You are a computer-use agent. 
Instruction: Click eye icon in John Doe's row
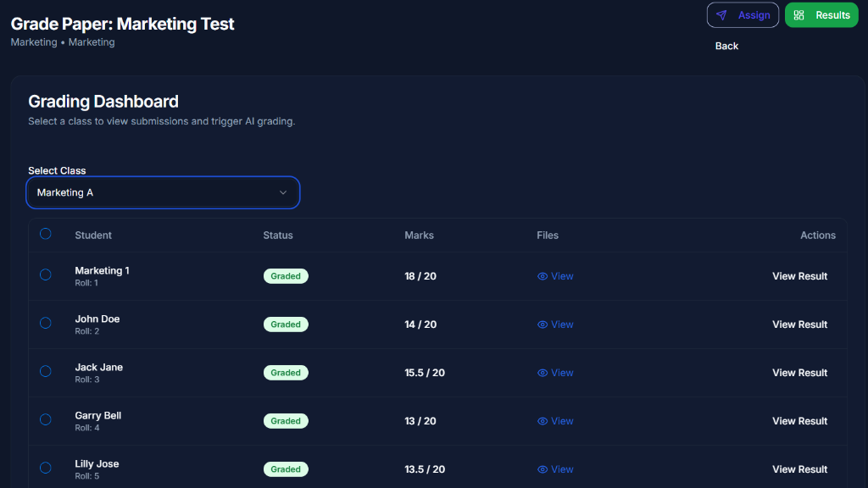[542, 324]
